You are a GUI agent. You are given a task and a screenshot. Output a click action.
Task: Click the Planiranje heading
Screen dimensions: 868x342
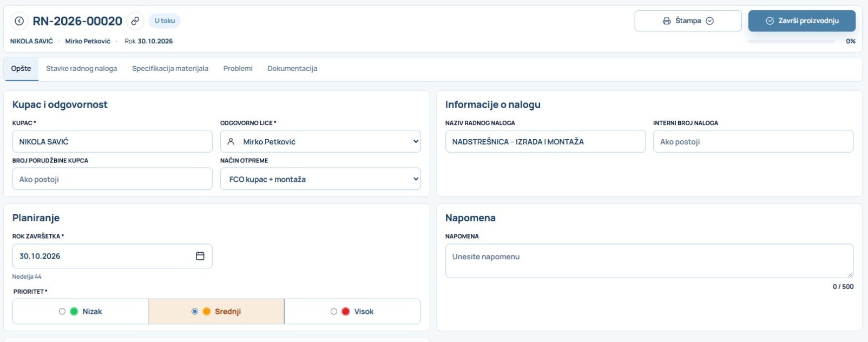point(36,218)
